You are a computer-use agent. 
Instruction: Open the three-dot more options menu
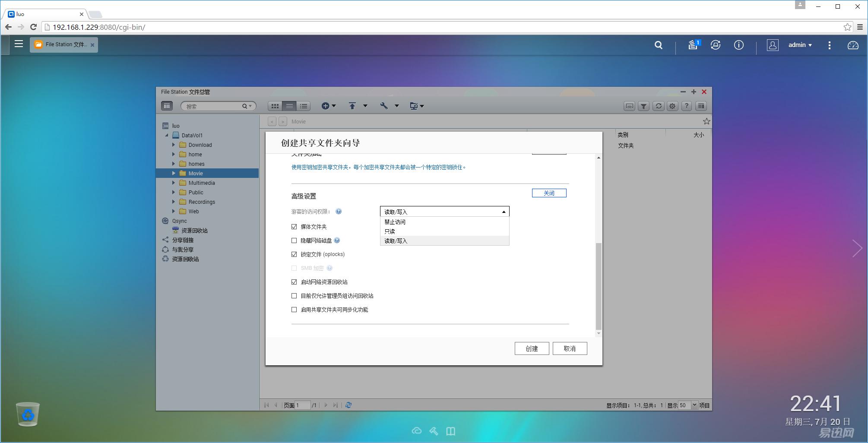pos(829,45)
